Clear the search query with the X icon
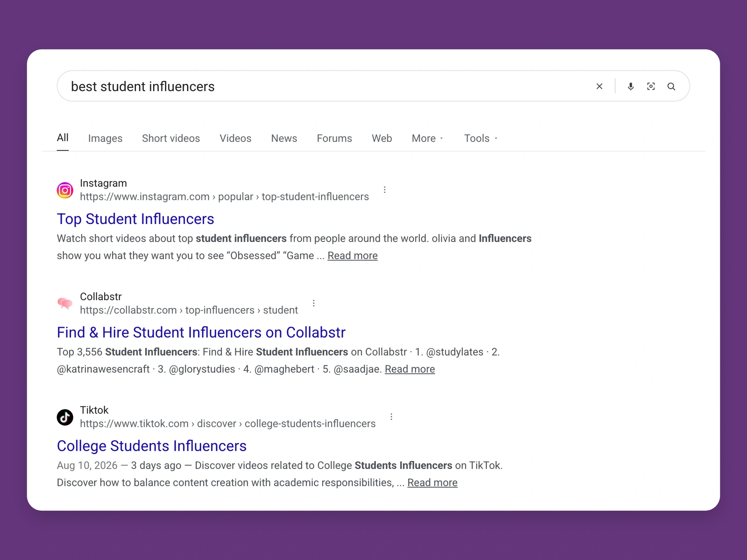Viewport: 747px width, 560px height. 599,86
